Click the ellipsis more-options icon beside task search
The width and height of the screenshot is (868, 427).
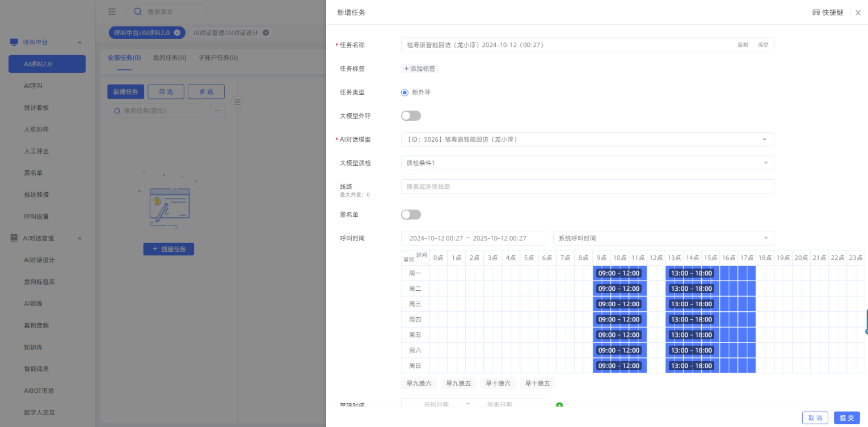click(217, 111)
